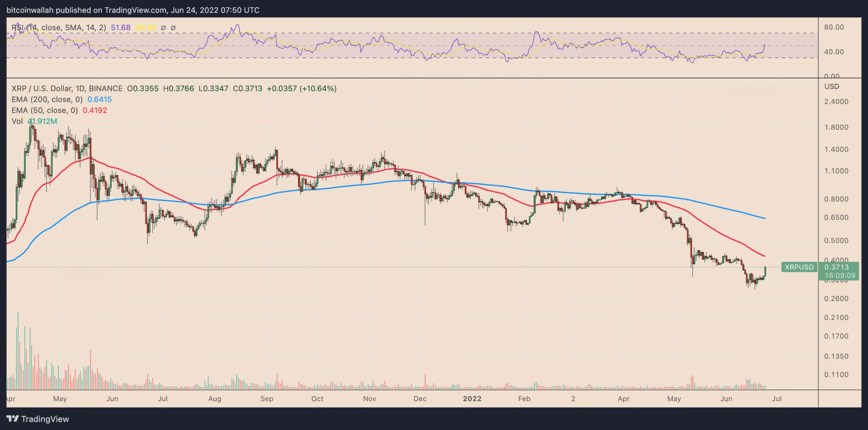Click the close value C0.3713

coord(248,89)
